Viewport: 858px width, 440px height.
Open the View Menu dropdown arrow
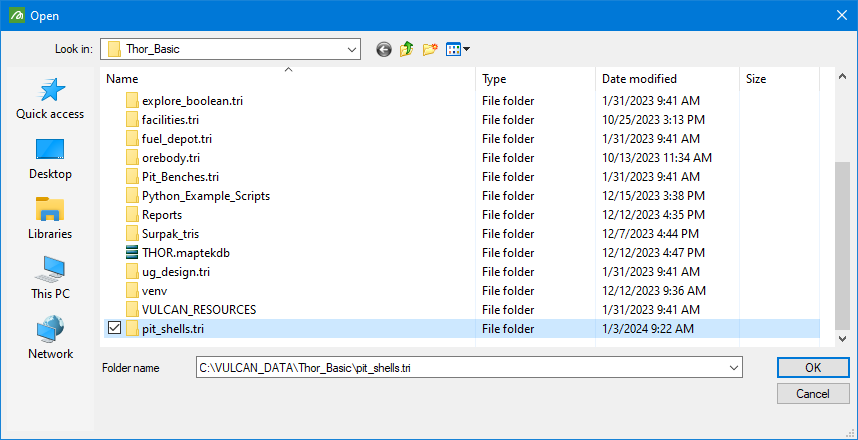click(466, 50)
